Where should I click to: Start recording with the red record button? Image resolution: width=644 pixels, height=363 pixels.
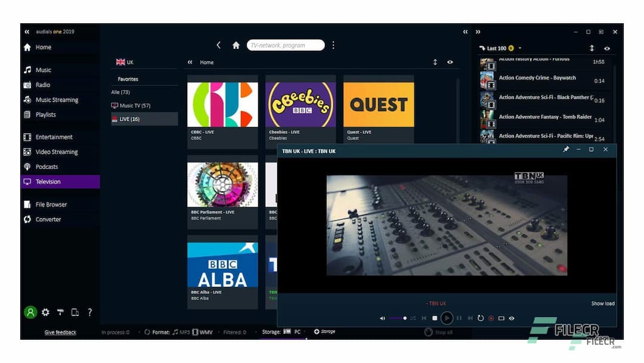point(491,318)
